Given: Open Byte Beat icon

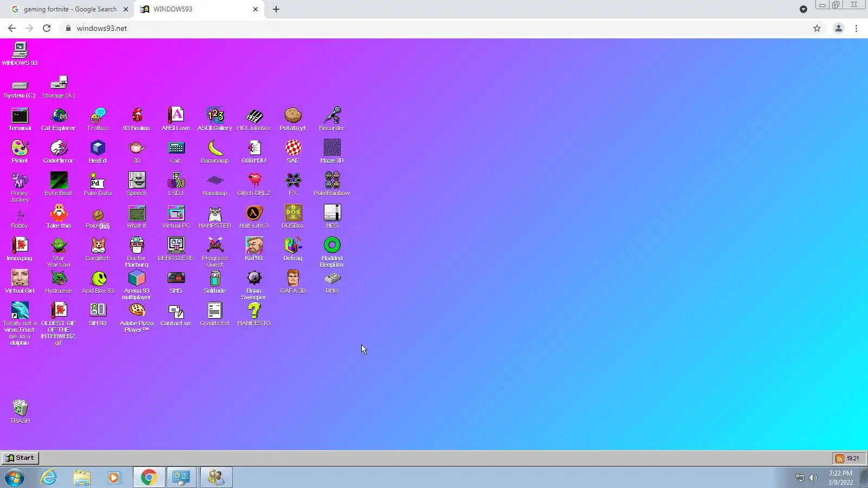Looking at the screenshot, I should [x=59, y=184].
